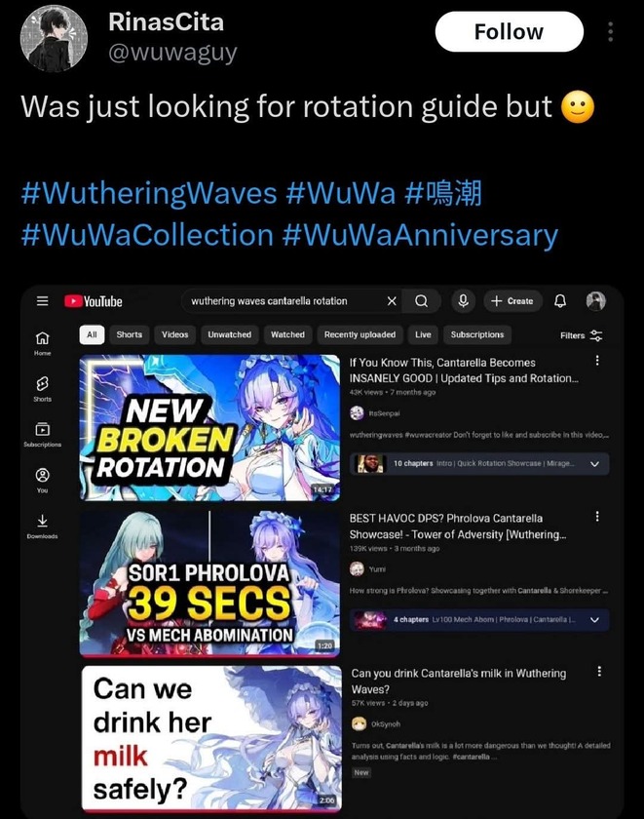Switch to the Live tab chip
The image size is (644, 819).
click(x=423, y=334)
